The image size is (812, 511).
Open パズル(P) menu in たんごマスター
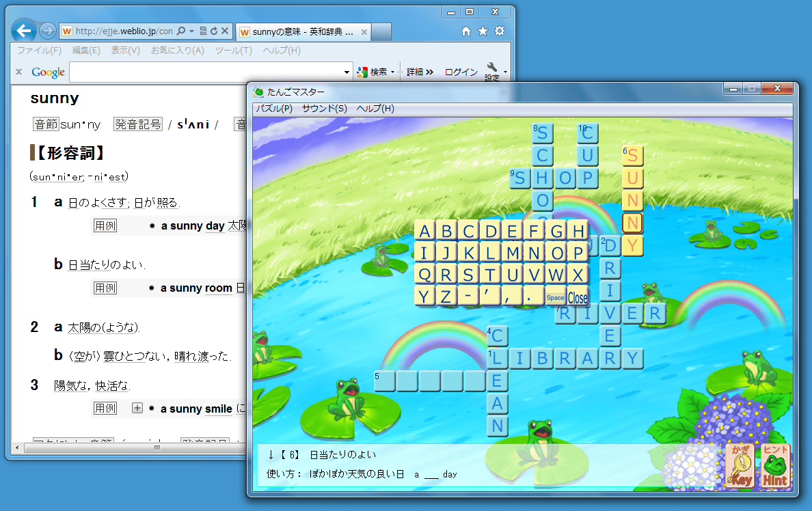(274, 108)
